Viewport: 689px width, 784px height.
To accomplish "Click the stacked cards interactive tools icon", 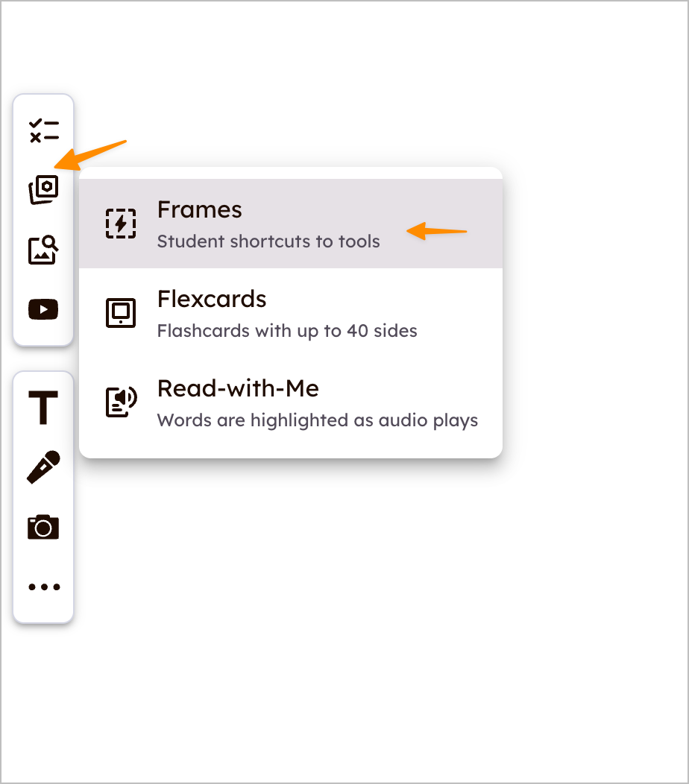I will point(43,189).
